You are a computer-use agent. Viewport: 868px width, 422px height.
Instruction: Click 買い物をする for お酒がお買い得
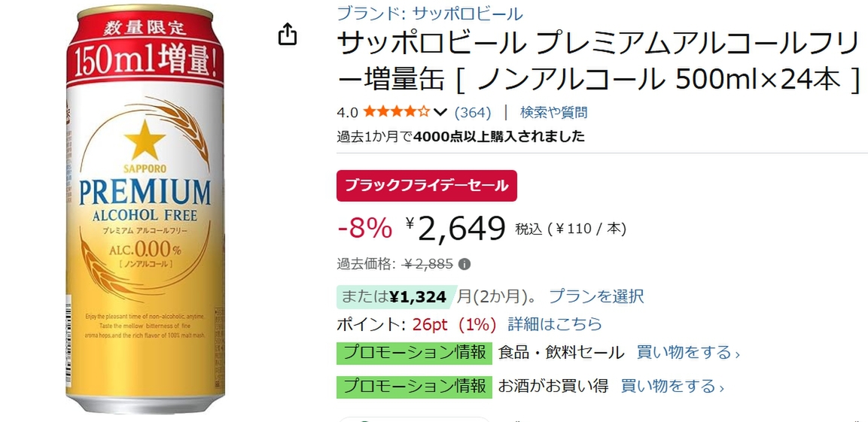[672, 387]
